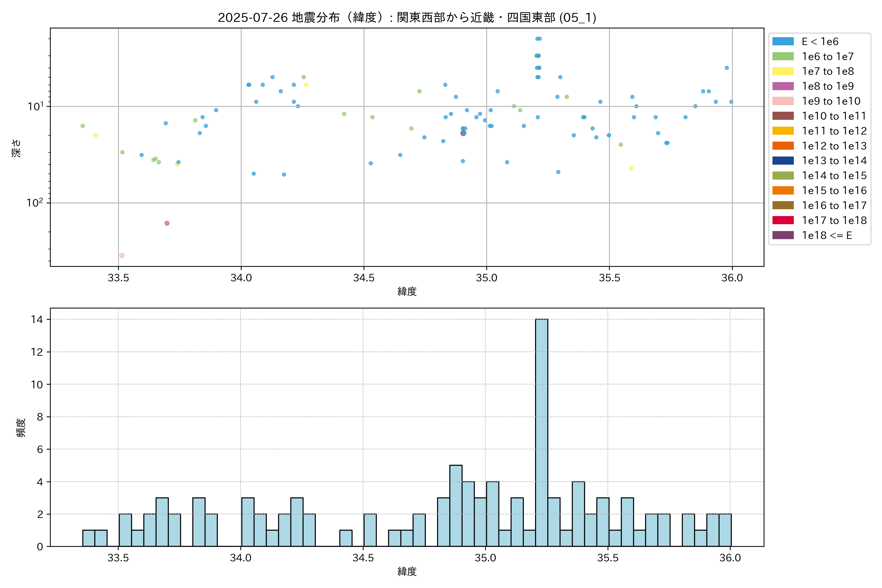Click the purple scatter point below depth 100
882x588 pixels.
(167, 223)
